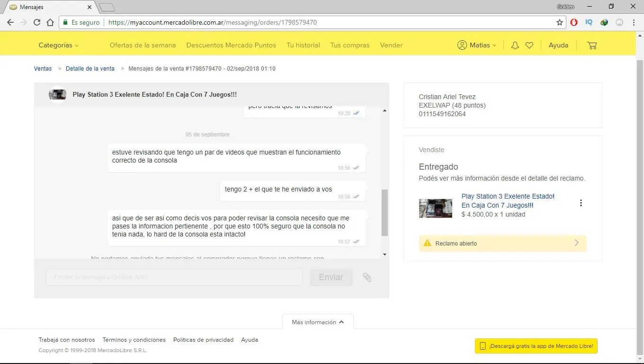Viewport: 644px width, 364px height.
Task: Go to Ventas breadcrumb link
Action: pyautogui.click(x=43, y=69)
